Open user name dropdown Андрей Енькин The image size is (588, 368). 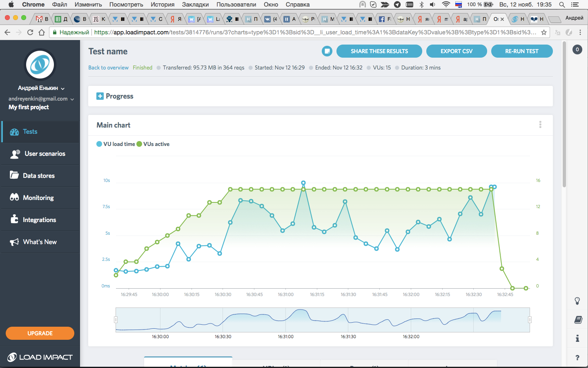[x=41, y=88]
